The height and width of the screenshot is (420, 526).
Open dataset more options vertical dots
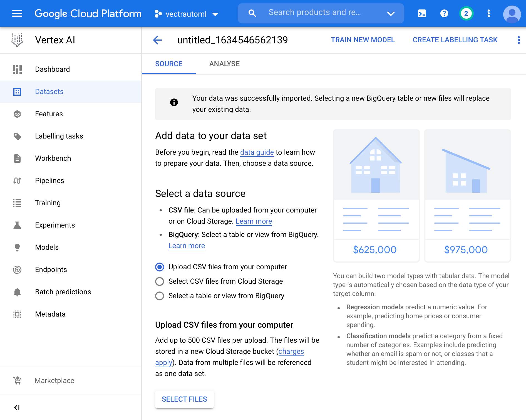pos(518,40)
